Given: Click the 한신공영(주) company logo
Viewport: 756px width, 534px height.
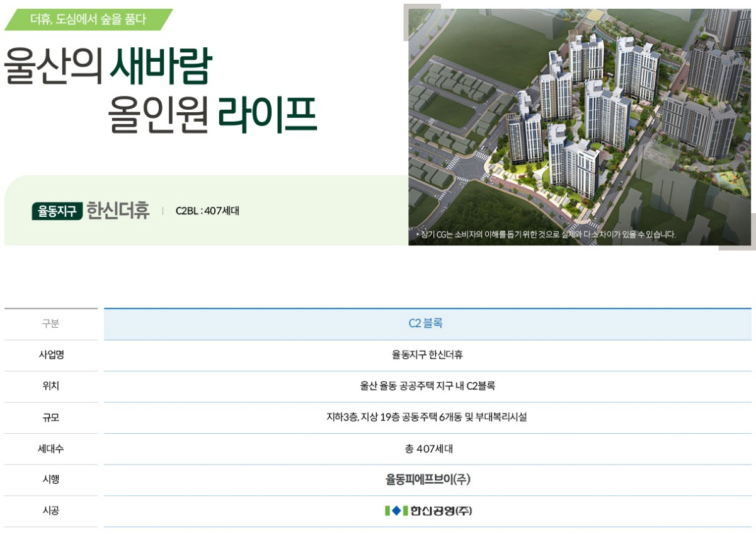Looking at the screenshot, I should [428, 511].
